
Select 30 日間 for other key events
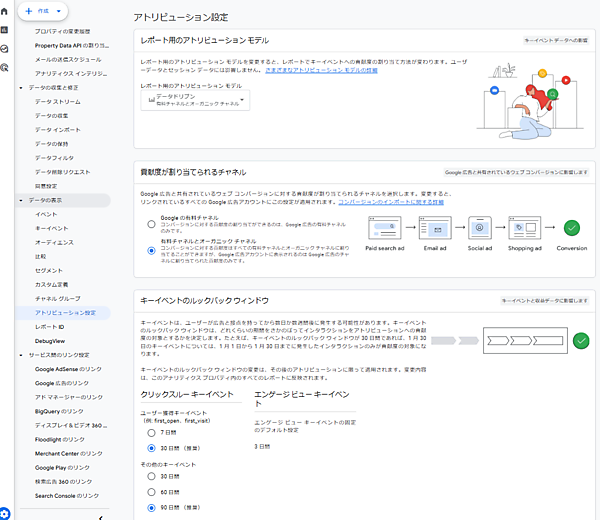coord(152,477)
